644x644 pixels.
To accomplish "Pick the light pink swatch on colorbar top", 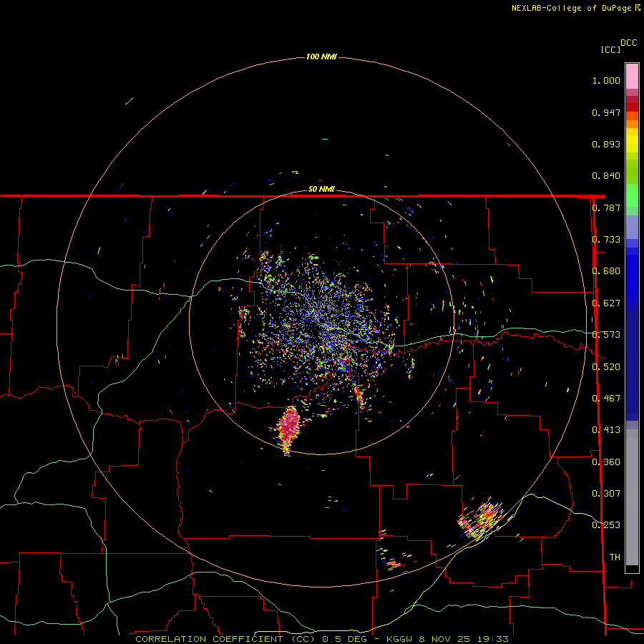I will pos(632,77).
